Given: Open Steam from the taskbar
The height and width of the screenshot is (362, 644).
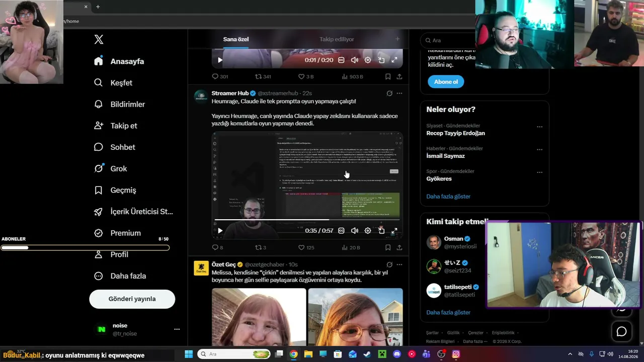Looking at the screenshot, I should (x=367, y=354).
